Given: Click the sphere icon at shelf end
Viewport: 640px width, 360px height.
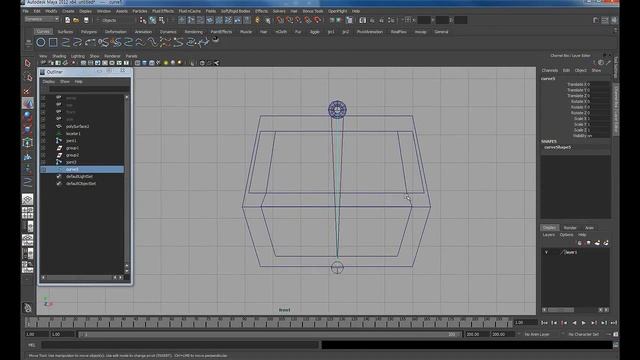Looking at the screenshot, I should (216, 40).
